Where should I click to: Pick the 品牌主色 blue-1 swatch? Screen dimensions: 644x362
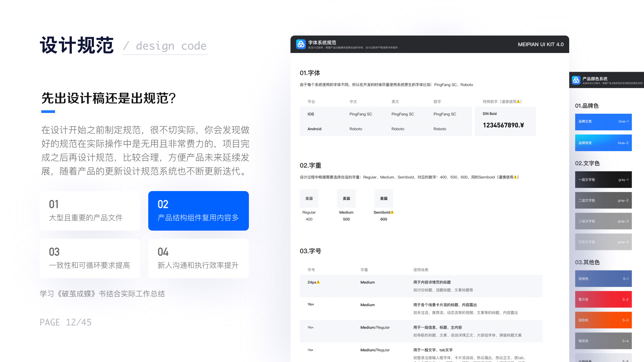click(x=603, y=122)
